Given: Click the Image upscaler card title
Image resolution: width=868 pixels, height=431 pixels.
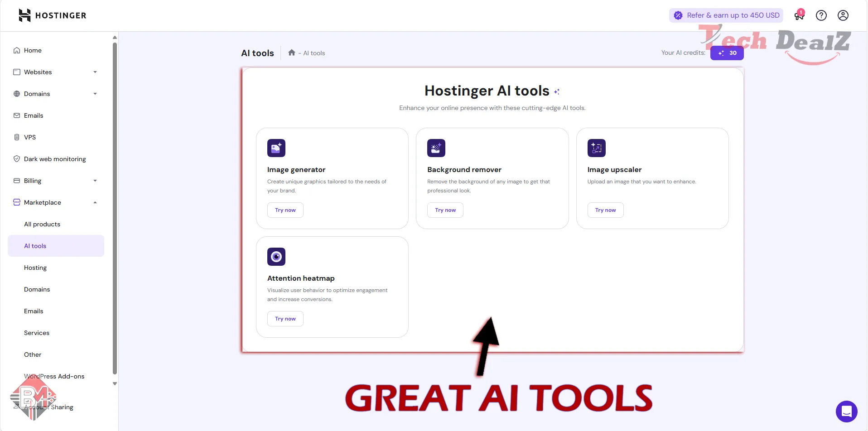Looking at the screenshot, I should pos(615,170).
